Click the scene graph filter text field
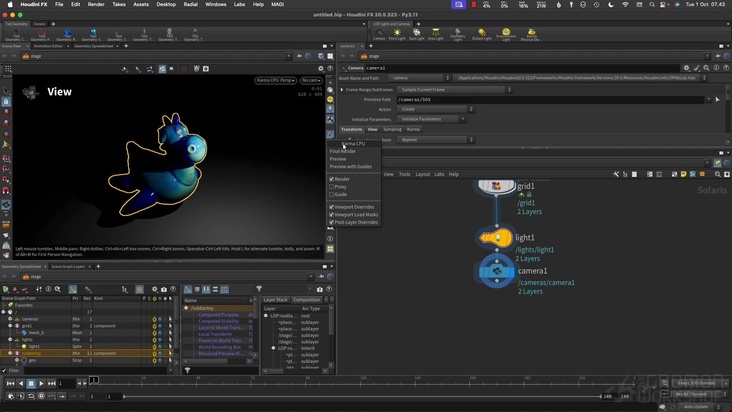The image size is (732, 412). tap(94, 370)
